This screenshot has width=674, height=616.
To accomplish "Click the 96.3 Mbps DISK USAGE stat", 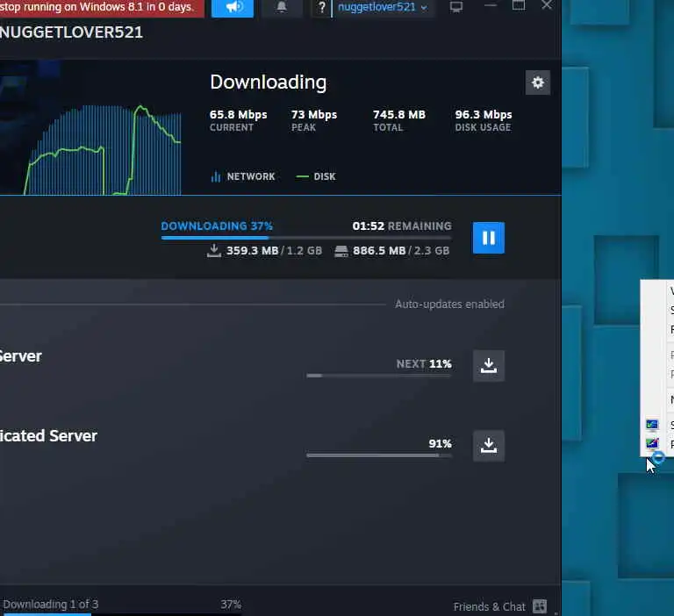I will click(x=484, y=120).
